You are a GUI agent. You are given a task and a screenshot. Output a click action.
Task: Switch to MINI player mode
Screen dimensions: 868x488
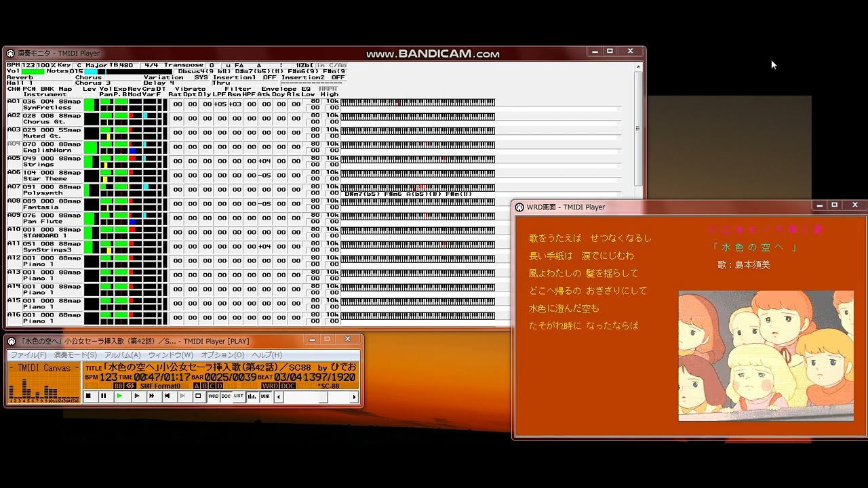point(265,396)
